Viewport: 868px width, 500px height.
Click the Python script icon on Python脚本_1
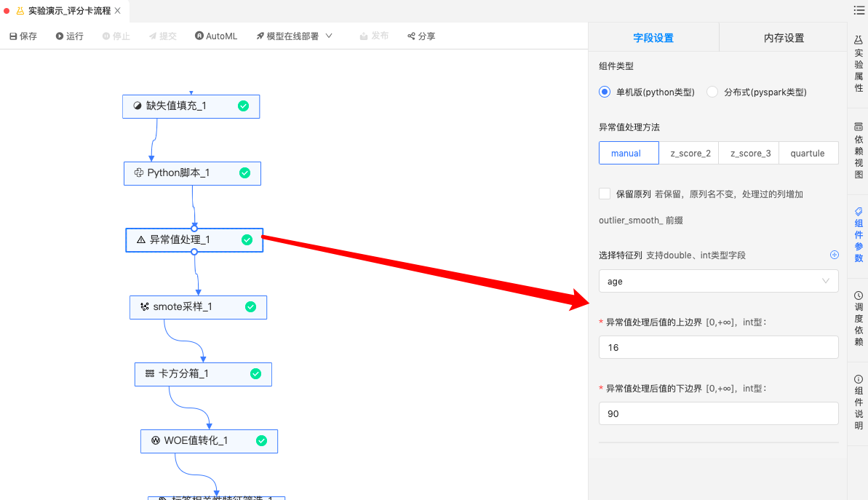coord(139,172)
